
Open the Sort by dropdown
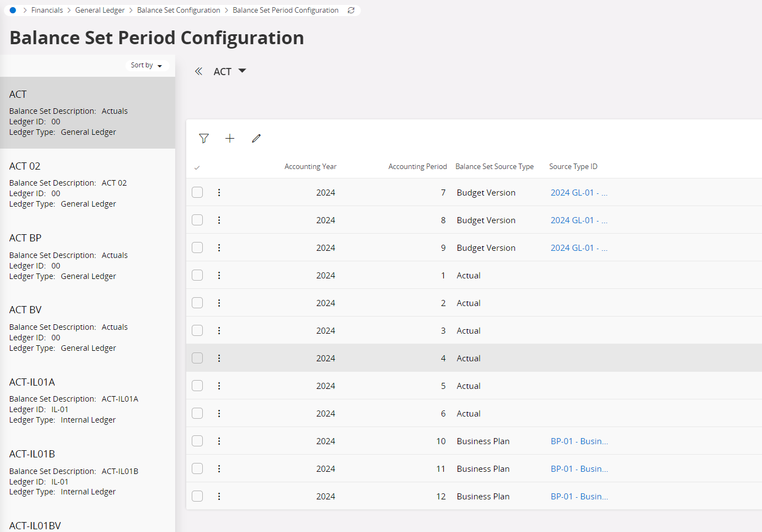tap(146, 65)
